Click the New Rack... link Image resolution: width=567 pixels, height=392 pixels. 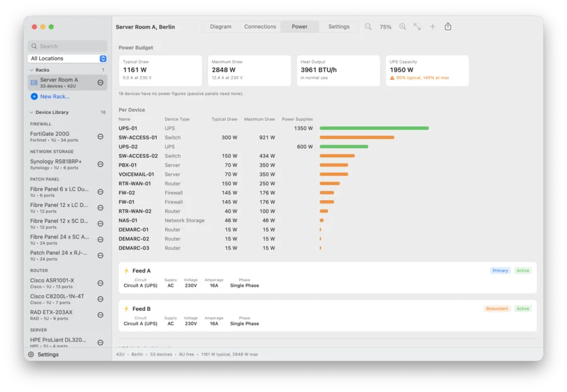pos(55,96)
